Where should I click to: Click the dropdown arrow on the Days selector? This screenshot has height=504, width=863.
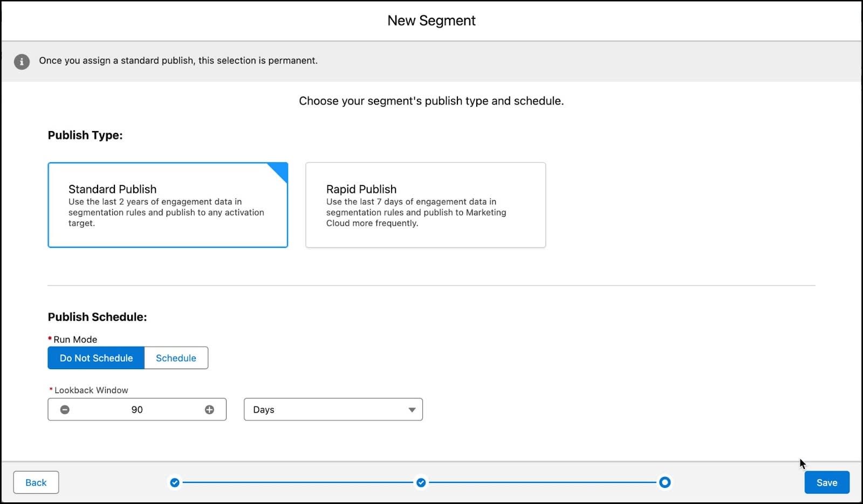pyautogui.click(x=411, y=409)
